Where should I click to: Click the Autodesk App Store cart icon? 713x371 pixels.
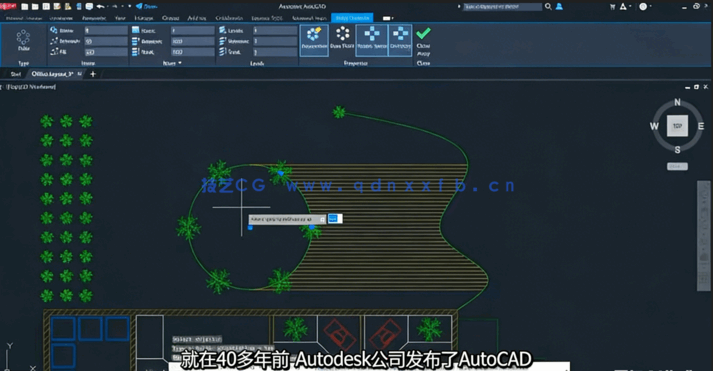612,6
